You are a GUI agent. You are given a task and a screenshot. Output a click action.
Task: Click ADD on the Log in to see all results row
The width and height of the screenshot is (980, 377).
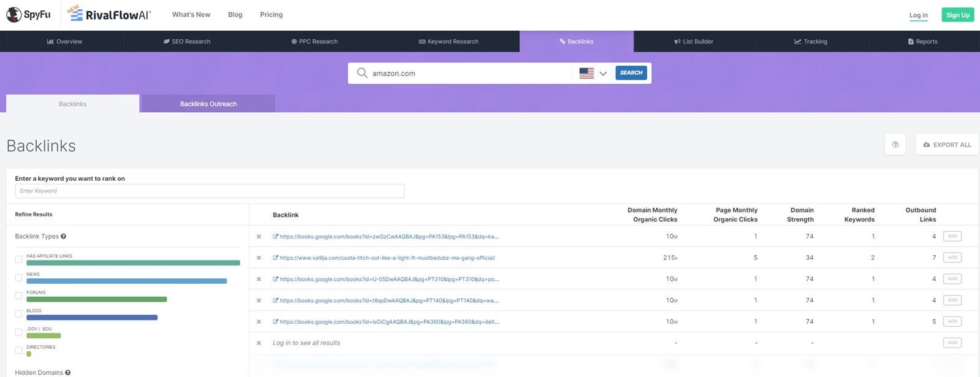[x=952, y=343]
